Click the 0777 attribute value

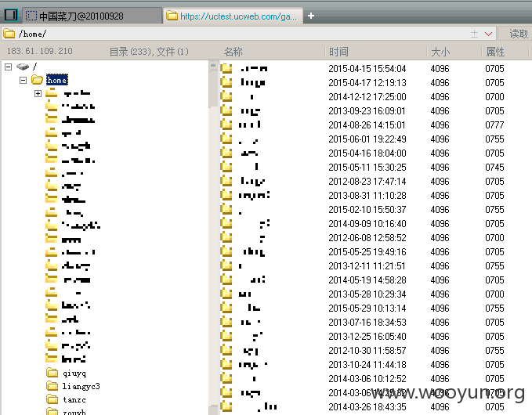coord(494,125)
